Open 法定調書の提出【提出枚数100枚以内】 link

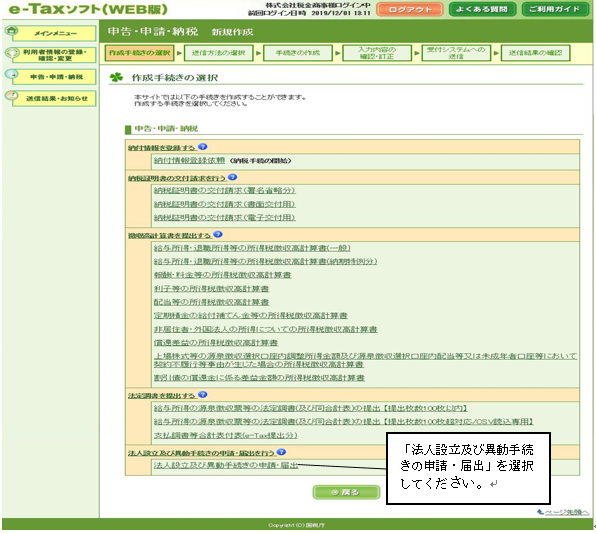[310, 408]
